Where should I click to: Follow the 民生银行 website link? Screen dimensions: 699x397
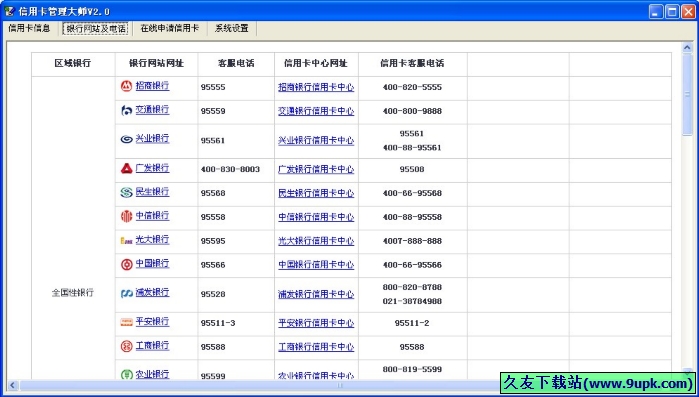[152, 192]
